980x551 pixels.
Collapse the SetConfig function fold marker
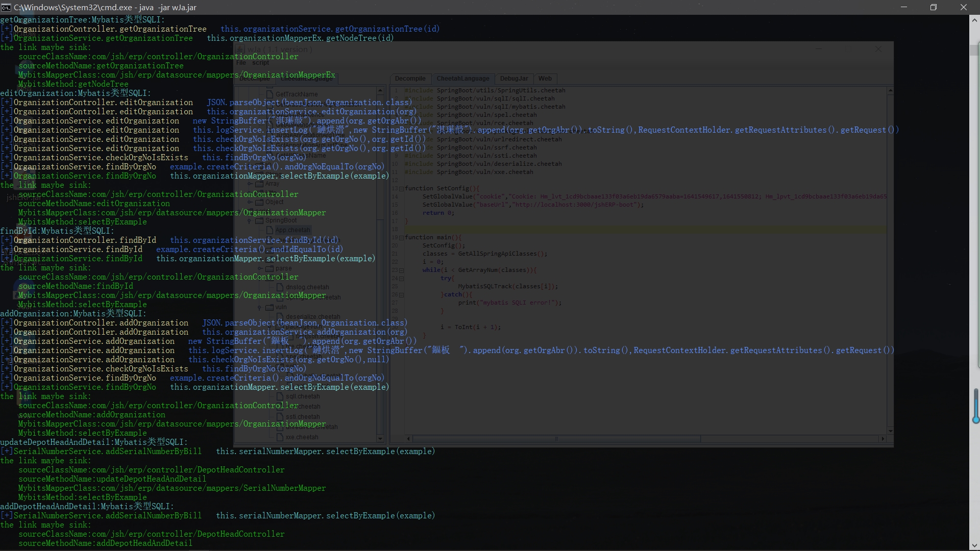pos(401,189)
